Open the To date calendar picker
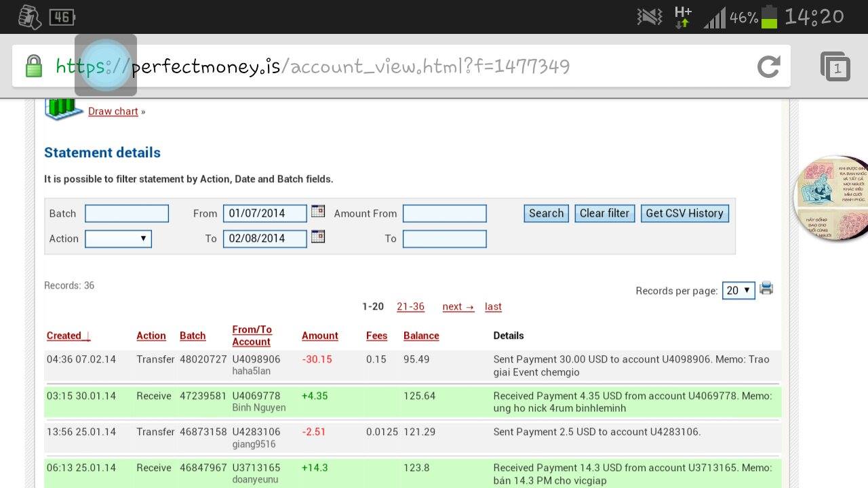This screenshot has width=868, height=488. coord(318,237)
